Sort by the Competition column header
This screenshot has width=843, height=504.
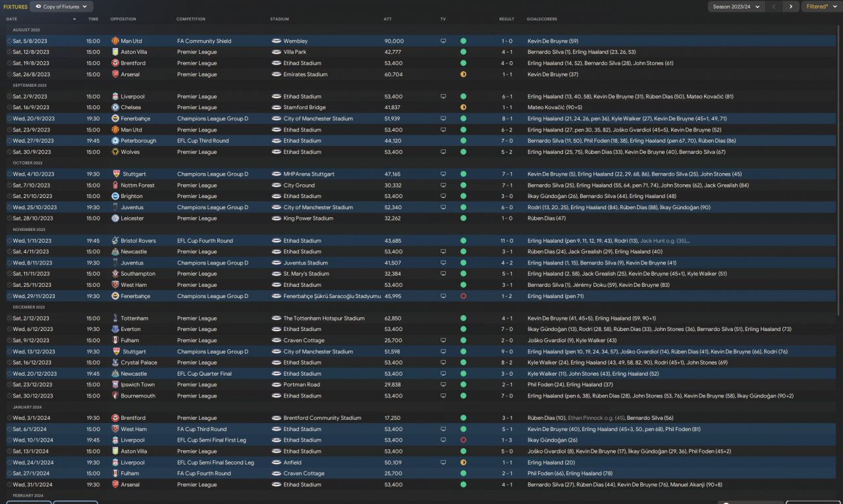point(191,19)
